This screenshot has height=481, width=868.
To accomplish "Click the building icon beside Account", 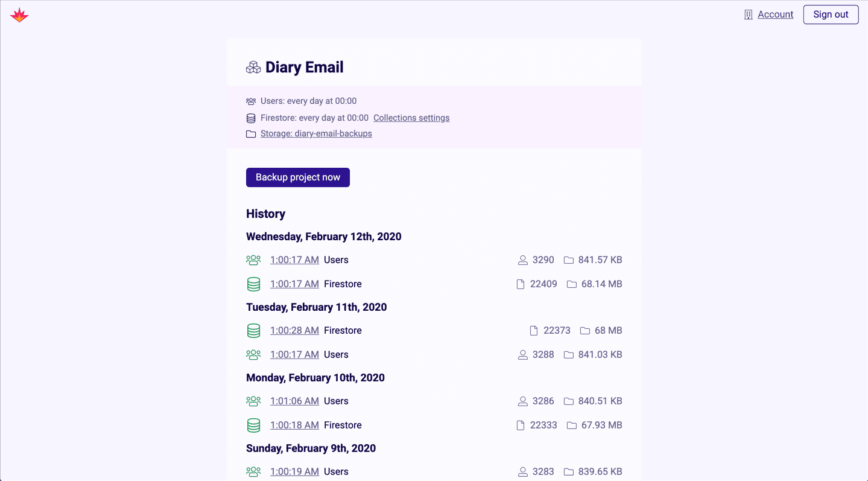I will [748, 15].
